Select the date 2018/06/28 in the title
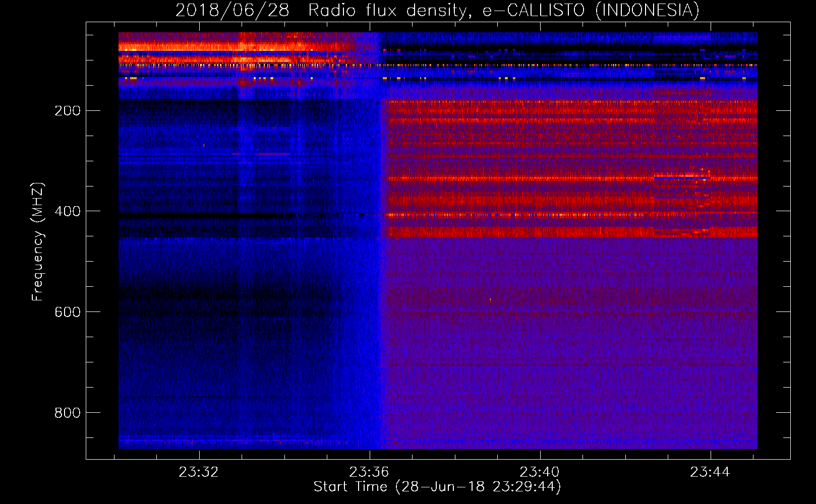This screenshot has height=504, width=816. (232, 10)
